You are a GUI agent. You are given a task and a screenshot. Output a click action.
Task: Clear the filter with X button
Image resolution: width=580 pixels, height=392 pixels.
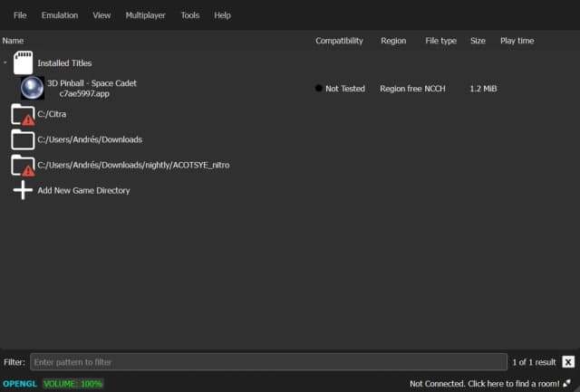[x=568, y=362]
